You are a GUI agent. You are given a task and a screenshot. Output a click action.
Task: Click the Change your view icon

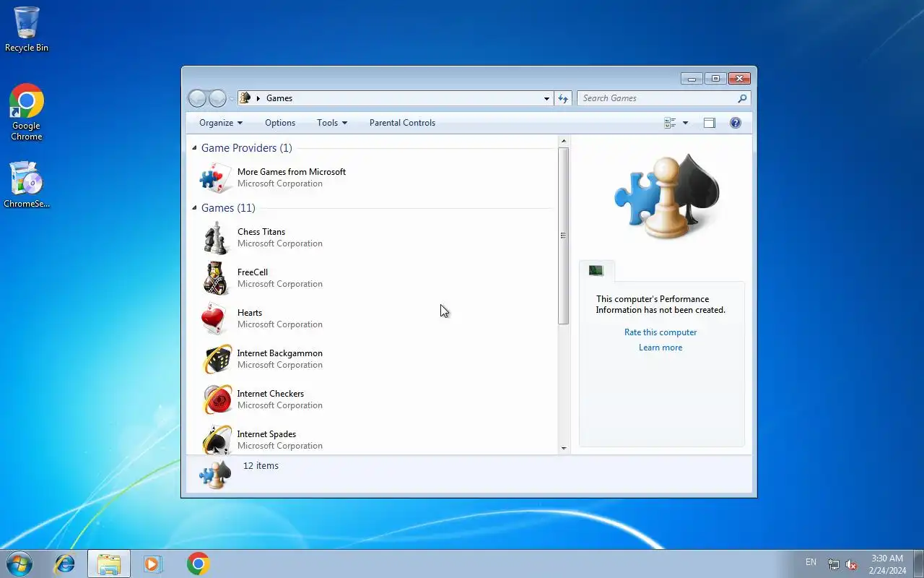(x=670, y=123)
